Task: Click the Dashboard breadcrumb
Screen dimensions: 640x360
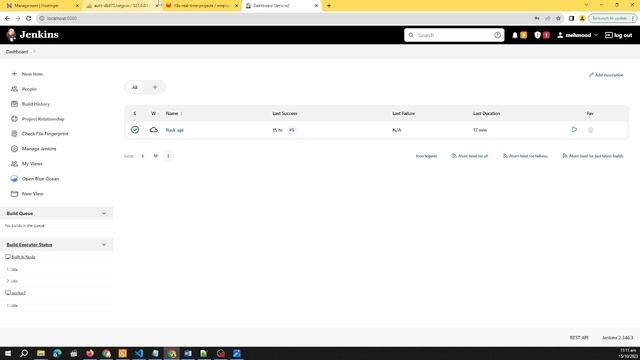Action: (x=17, y=52)
